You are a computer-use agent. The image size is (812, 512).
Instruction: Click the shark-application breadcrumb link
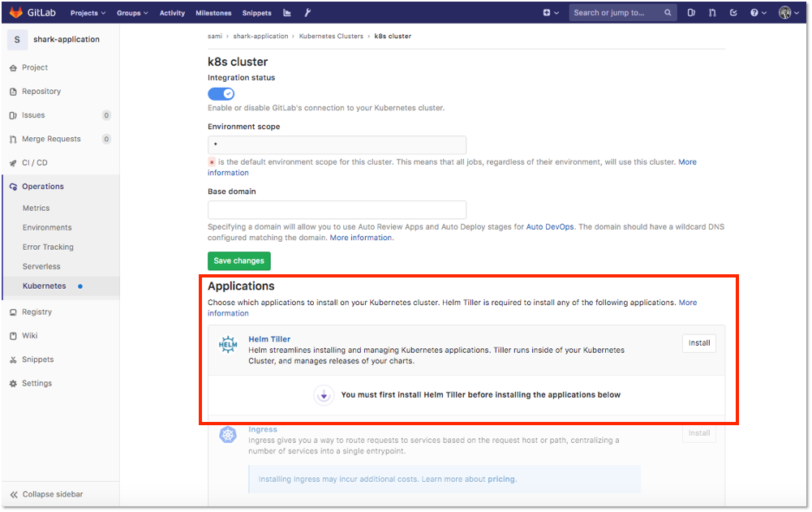coord(260,37)
